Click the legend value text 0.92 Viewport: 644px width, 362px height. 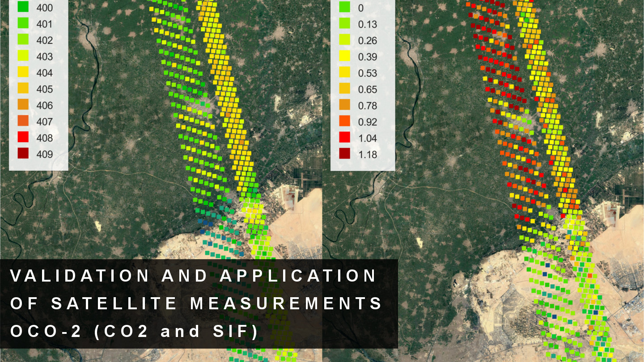point(368,122)
